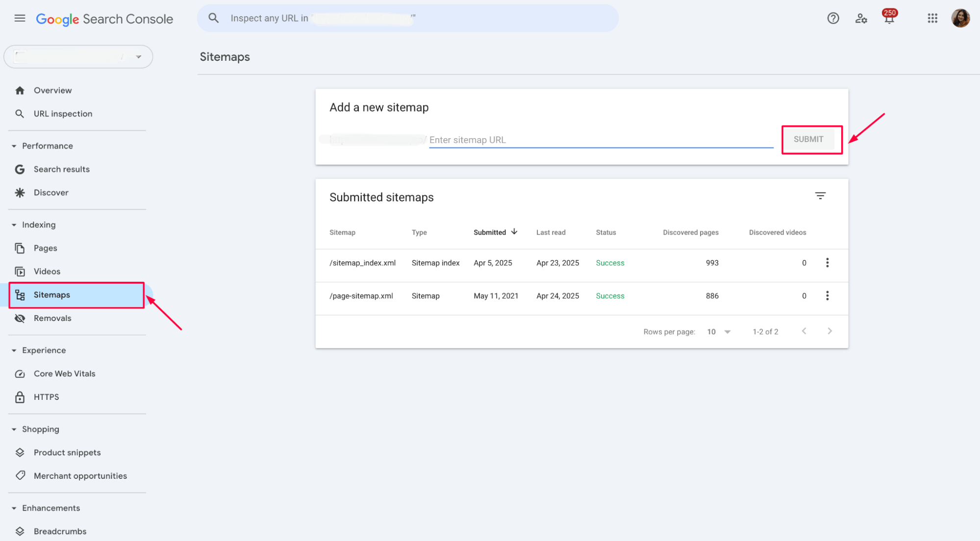Click the 'May 11, 2021' submitted date

click(x=496, y=296)
